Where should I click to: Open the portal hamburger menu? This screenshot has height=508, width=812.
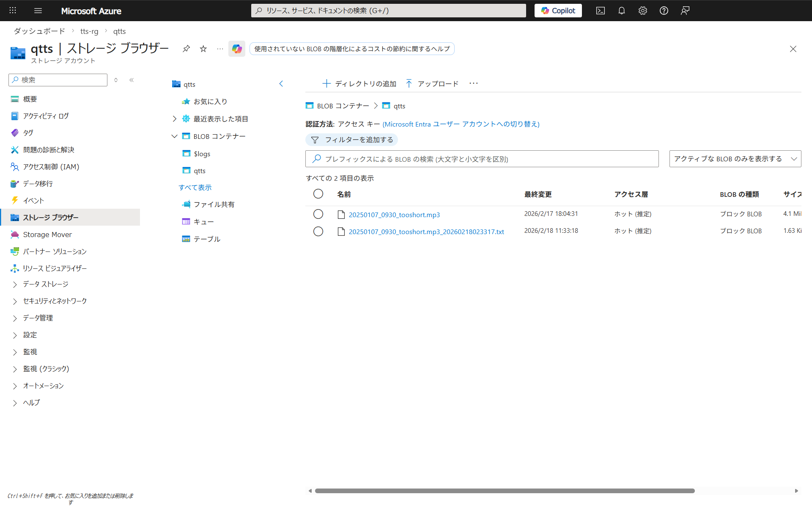tap(38, 11)
